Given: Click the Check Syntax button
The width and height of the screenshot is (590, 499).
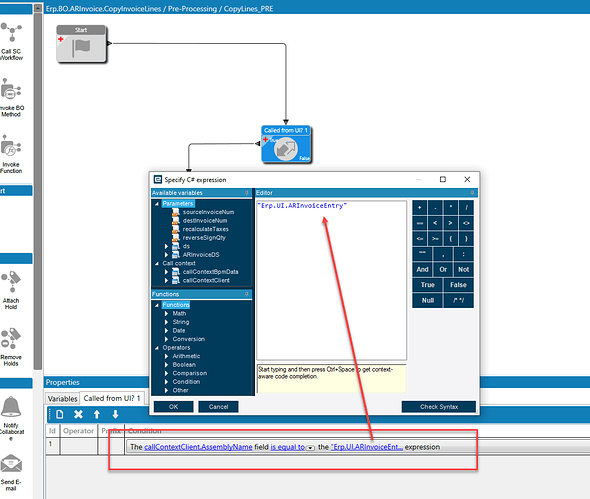Looking at the screenshot, I should click(439, 407).
